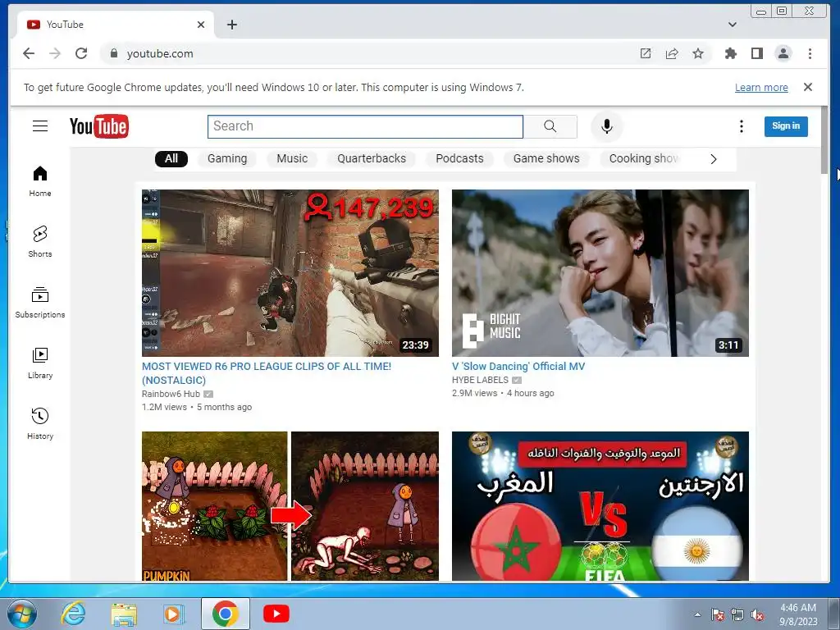This screenshot has width=840, height=630.
Task: Click the muted volume tray icon
Action: pos(757,614)
